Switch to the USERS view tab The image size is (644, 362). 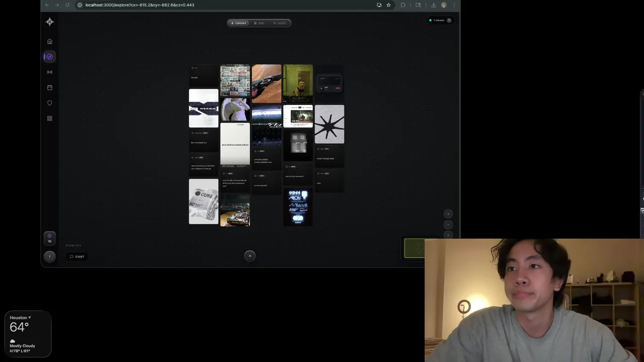(280, 23)
